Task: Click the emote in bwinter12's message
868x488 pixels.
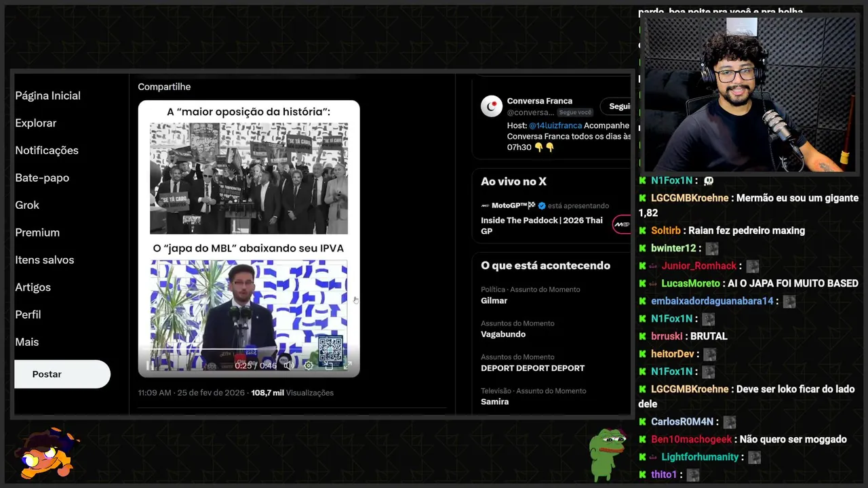Action: (x=711, y=249)
